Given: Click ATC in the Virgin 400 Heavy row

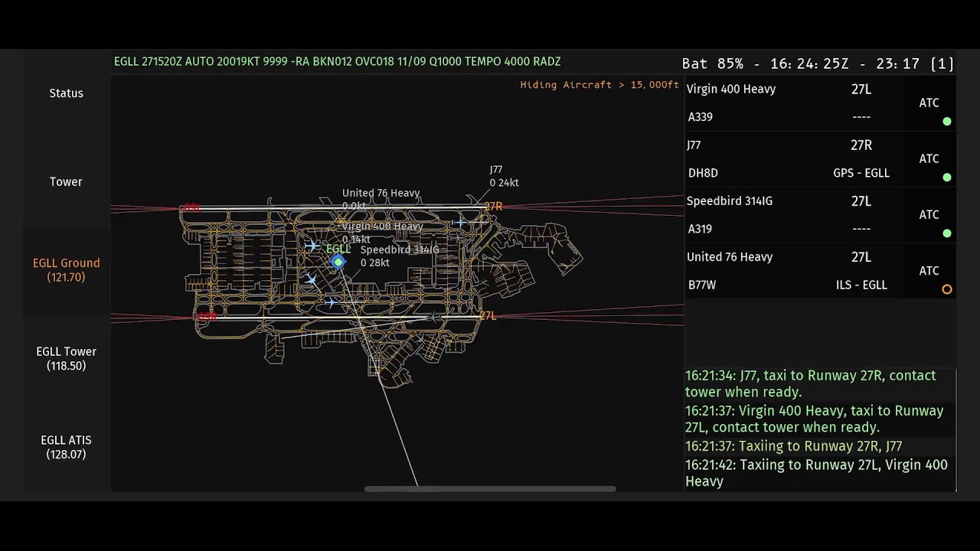Looking at the screenshot, I should [x=929, y=103].
